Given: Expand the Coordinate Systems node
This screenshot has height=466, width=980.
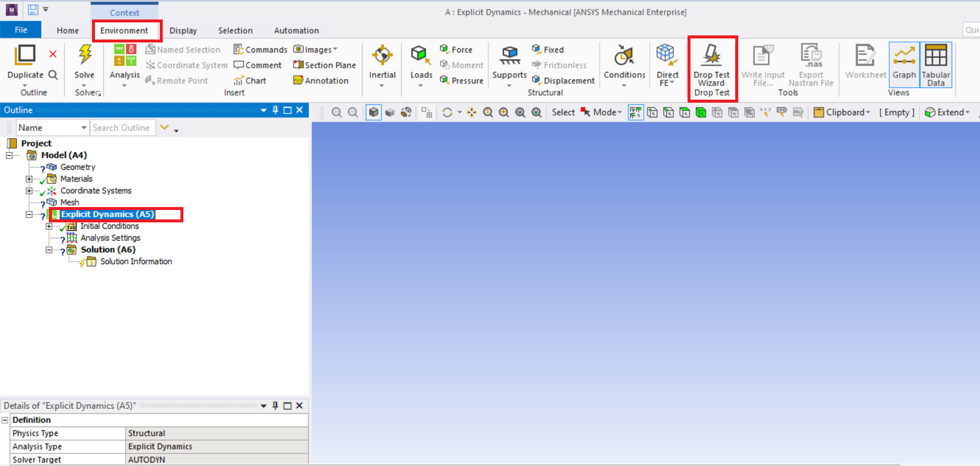Looking at the screenshot, I should click(x=29, y=191).
